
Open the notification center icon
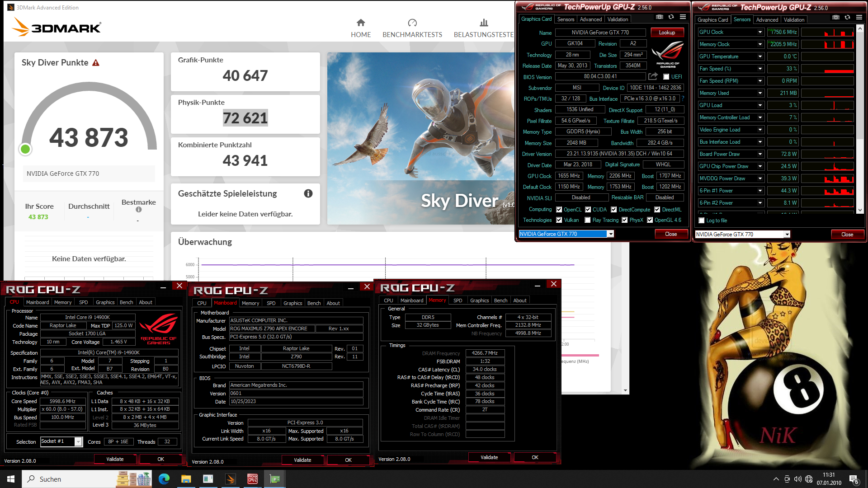[854, 479]
